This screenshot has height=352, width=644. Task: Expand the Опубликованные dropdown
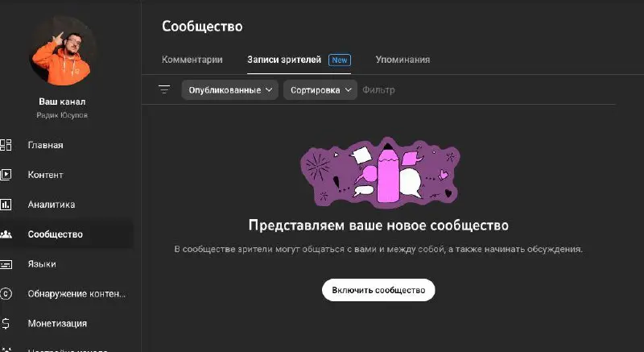pos(230,90)
